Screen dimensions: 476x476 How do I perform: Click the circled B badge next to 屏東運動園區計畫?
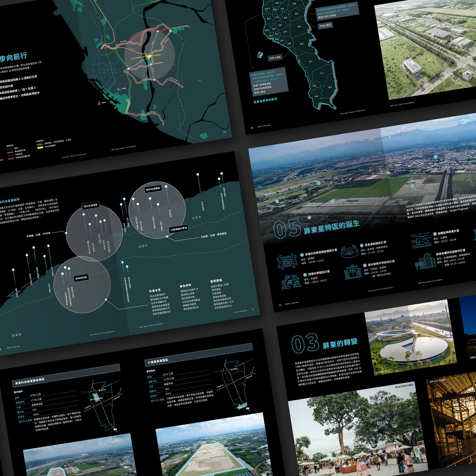click(362, 245)
